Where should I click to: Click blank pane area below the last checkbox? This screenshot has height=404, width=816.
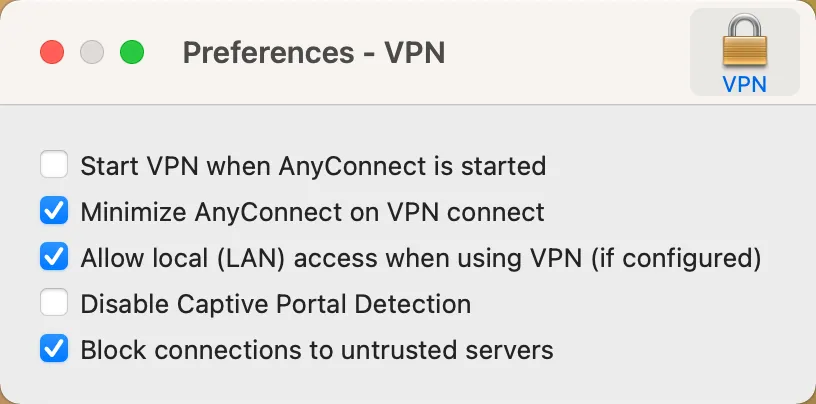coord(400,385)
